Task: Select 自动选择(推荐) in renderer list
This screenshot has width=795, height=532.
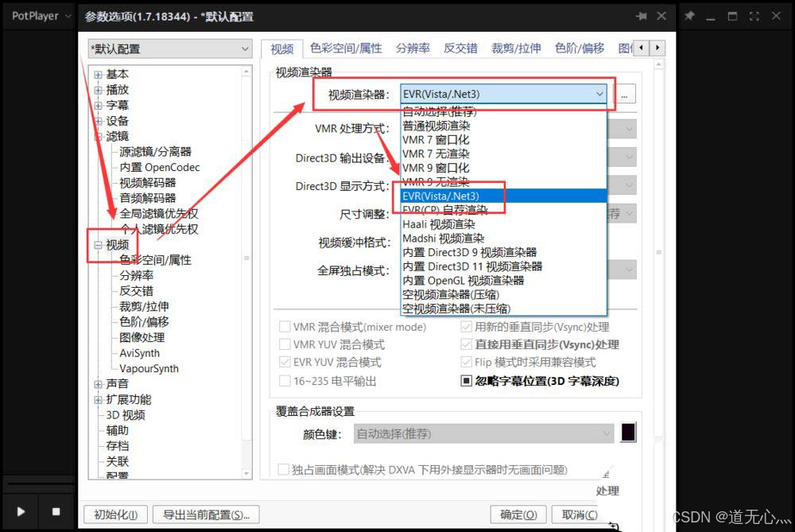Action: (503, 111)
